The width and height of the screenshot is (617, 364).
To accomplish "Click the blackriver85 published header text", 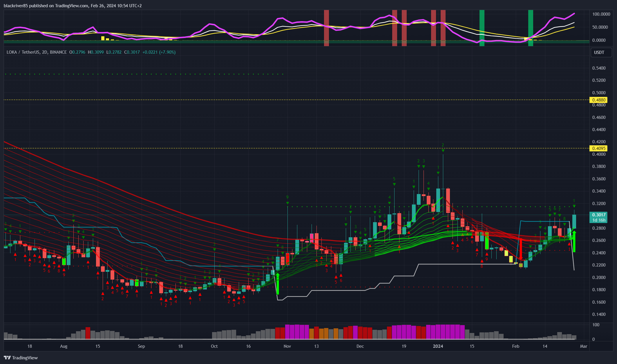I will tap(73, 6).
